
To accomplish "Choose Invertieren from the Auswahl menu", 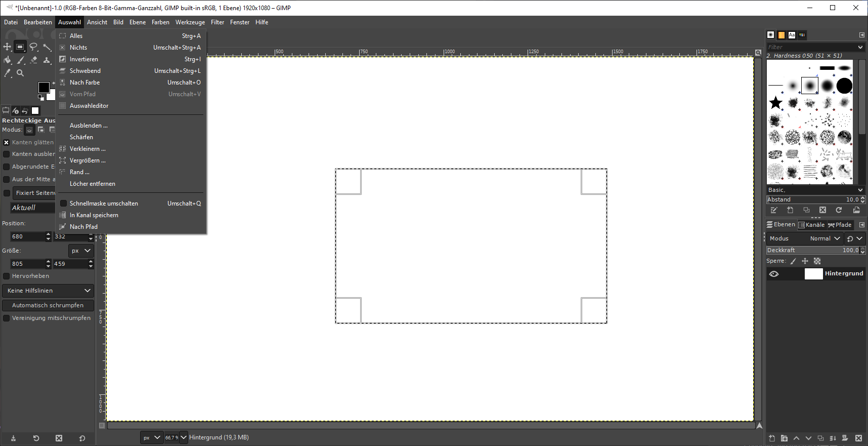I will [x=84, y=59].
